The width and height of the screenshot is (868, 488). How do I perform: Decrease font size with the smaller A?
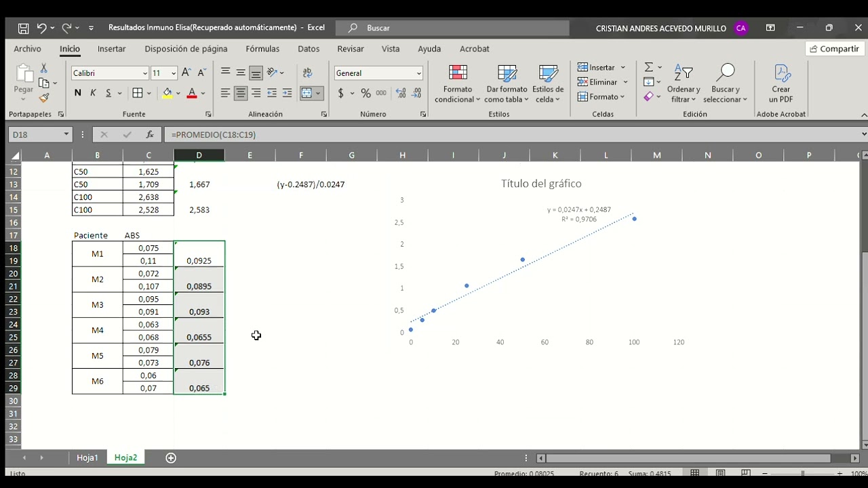(201, 73)
